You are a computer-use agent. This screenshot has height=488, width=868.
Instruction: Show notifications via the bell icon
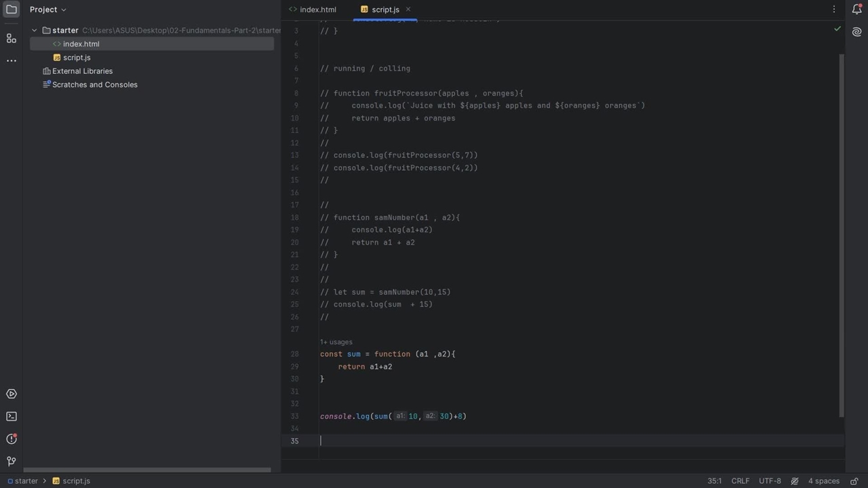point(856,9)
